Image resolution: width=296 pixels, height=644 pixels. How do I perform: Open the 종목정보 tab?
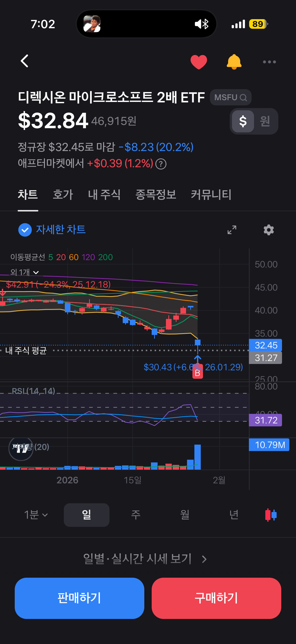156,195
